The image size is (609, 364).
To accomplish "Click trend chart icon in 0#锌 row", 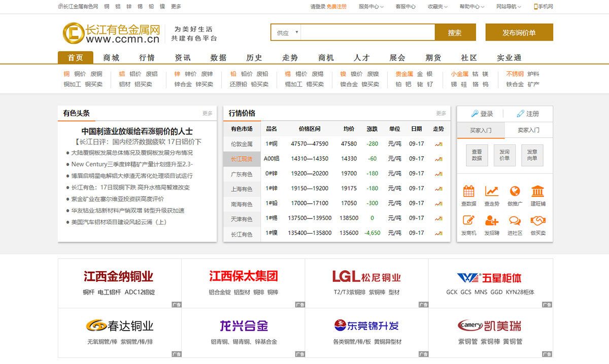I will pyautogui.click(x=438, y=173).
